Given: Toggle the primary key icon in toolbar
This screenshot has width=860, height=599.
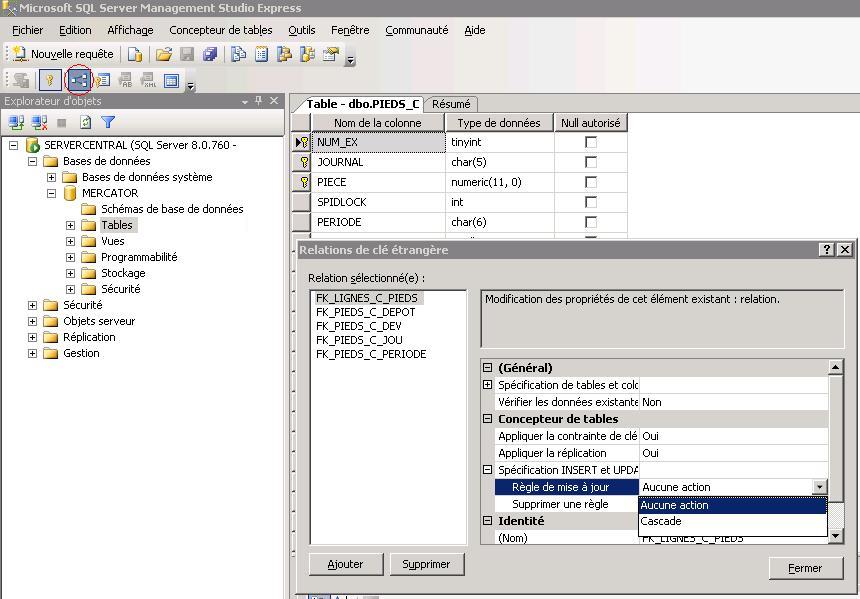Looking at the screenshot, I should (x=49, y=80).
